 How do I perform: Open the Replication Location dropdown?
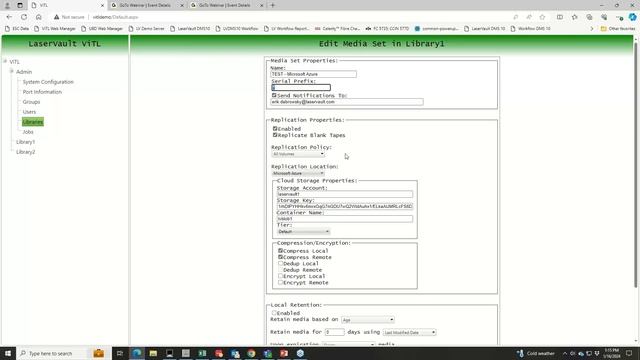click(x=298, y=173)
